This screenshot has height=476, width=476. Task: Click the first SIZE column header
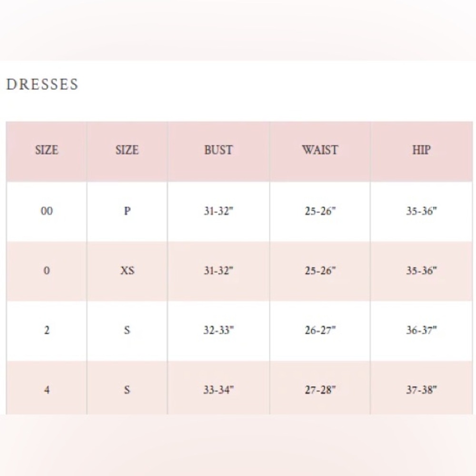coord(47,150)
